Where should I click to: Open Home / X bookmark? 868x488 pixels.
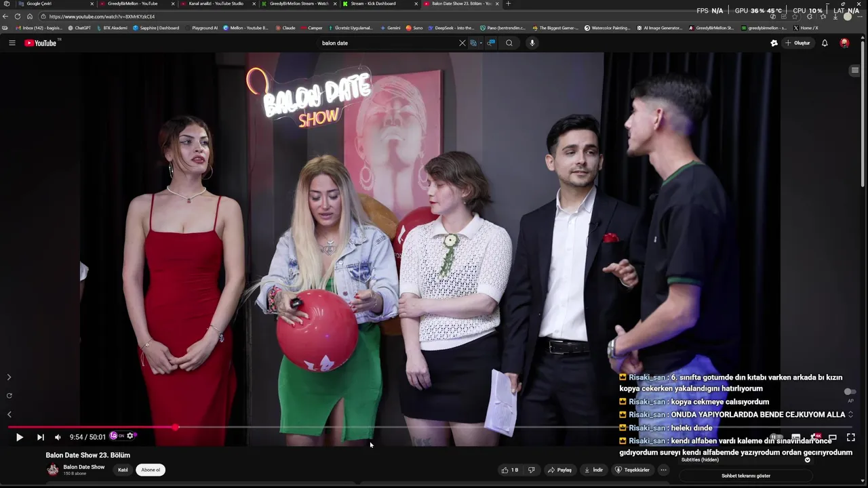point(806,28)
